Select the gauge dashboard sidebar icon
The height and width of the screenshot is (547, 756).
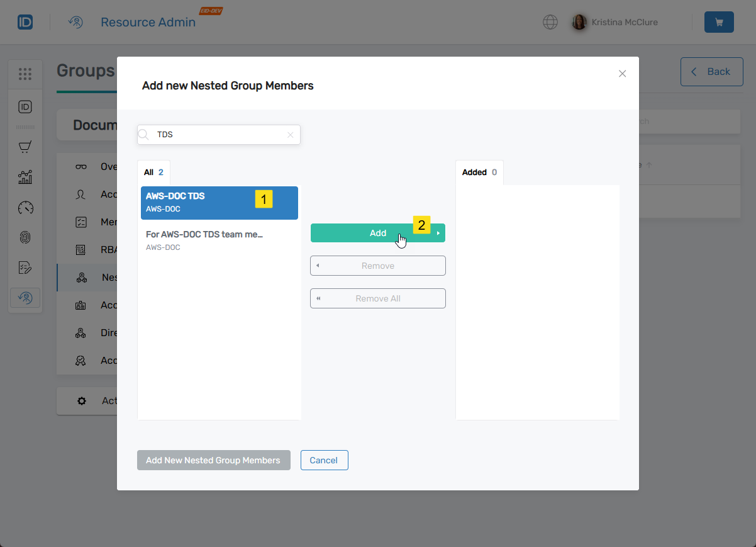[25, 207]
